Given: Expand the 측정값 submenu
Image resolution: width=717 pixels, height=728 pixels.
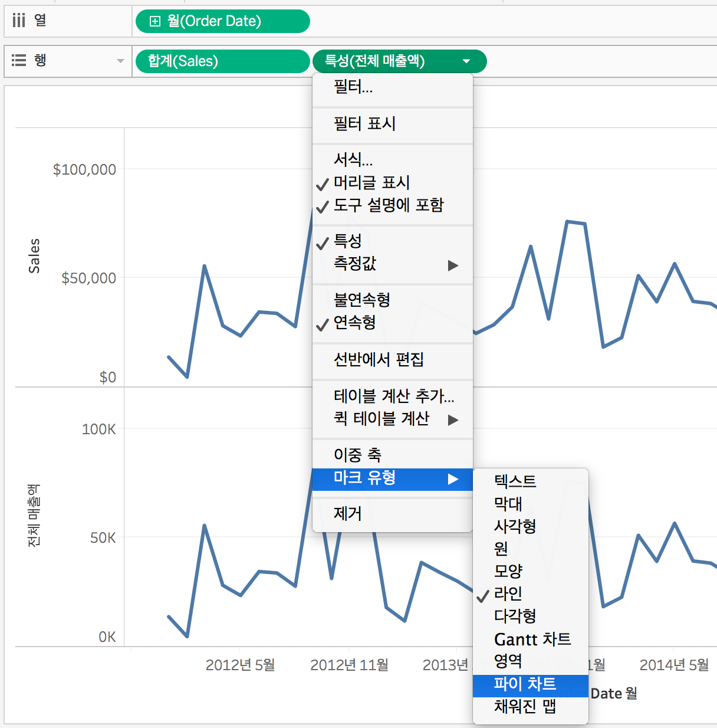Looking at the screenshot, I should 393,264.
